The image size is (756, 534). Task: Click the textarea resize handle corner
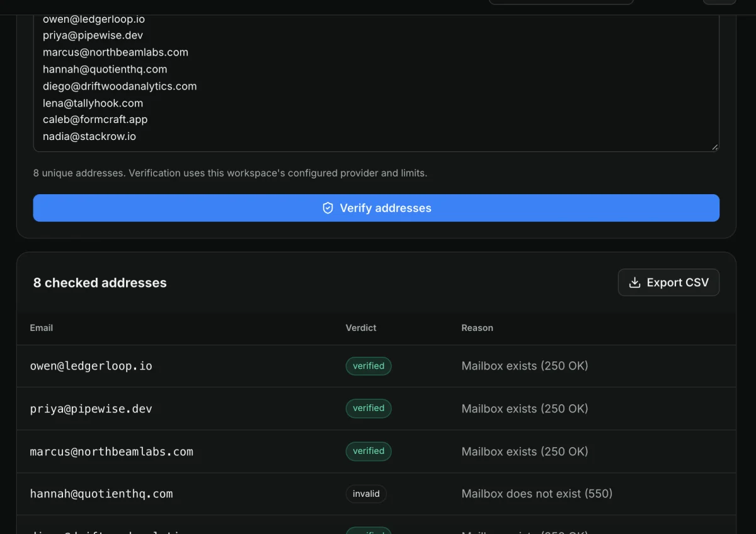714,147
